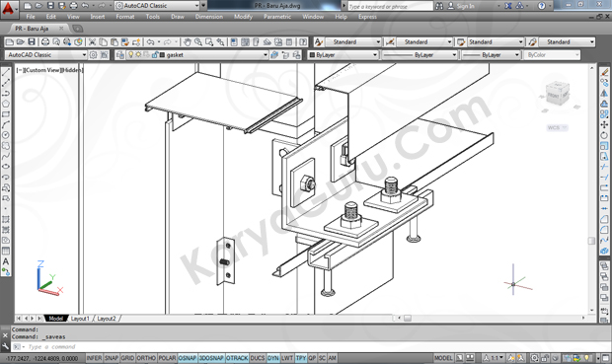Click the Custom View viewport label
612x364 pixels.
[x=42, y=70]
